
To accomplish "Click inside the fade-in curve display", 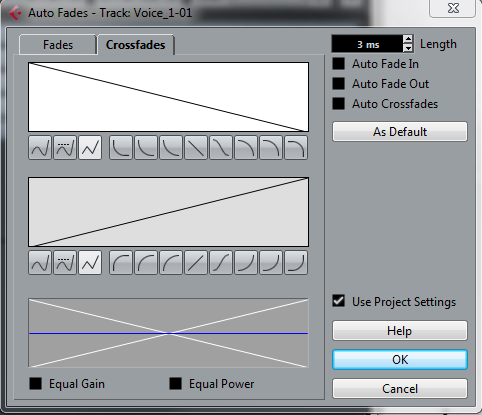I will [x=169, y=212].
